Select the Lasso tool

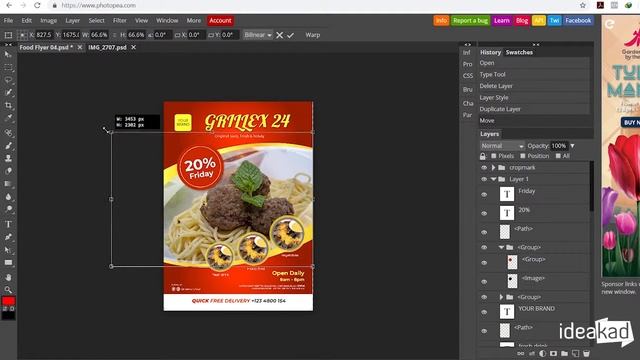pyautogui.click(x=8, y=80)
